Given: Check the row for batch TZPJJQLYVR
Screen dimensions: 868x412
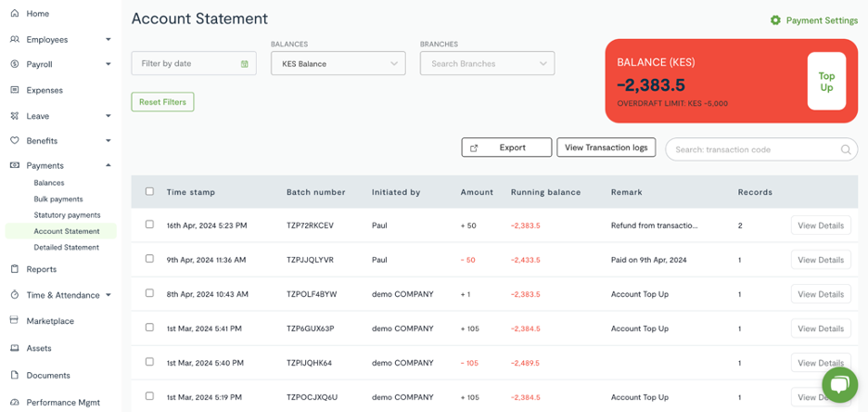Looking at the screenshot, I should tap(149, 259).
